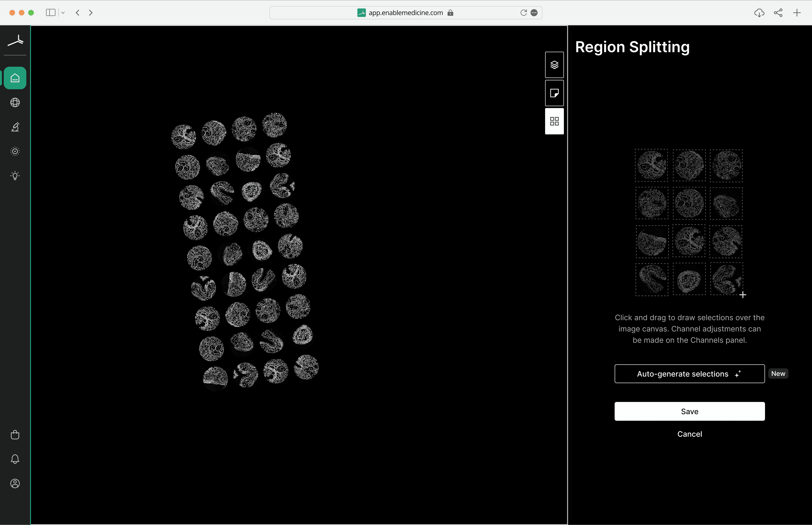Open a new tab with plus icon

[x=797, y=13]
